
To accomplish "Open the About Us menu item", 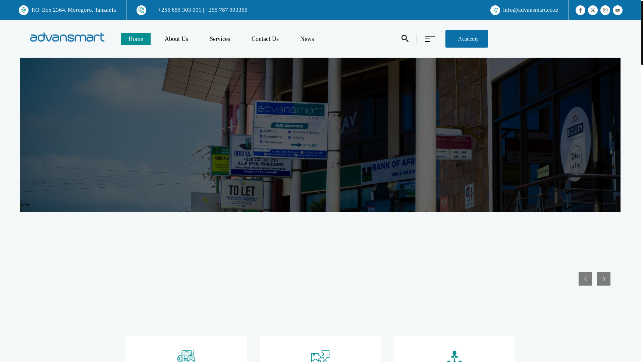I will (x=176, y=39).
